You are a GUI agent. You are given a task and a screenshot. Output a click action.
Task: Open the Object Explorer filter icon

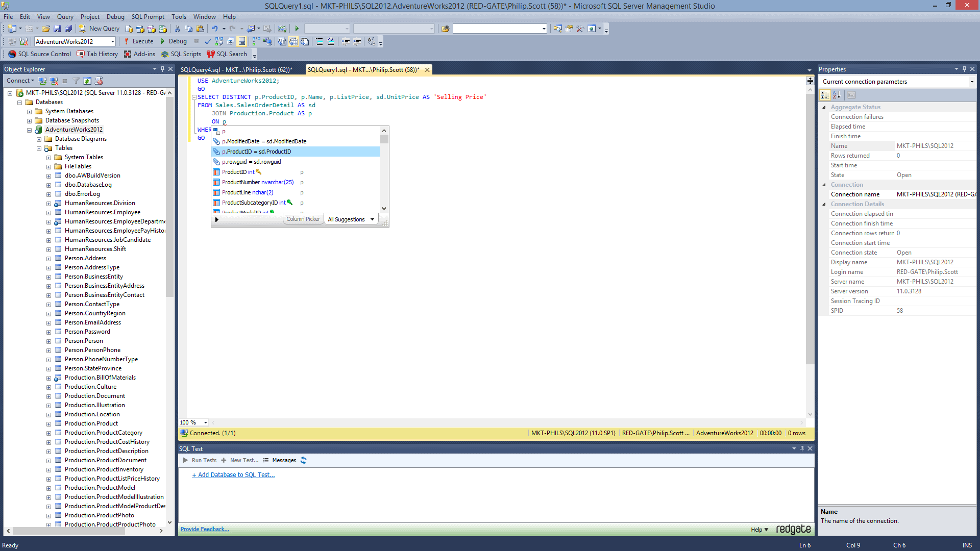point(76,81)
